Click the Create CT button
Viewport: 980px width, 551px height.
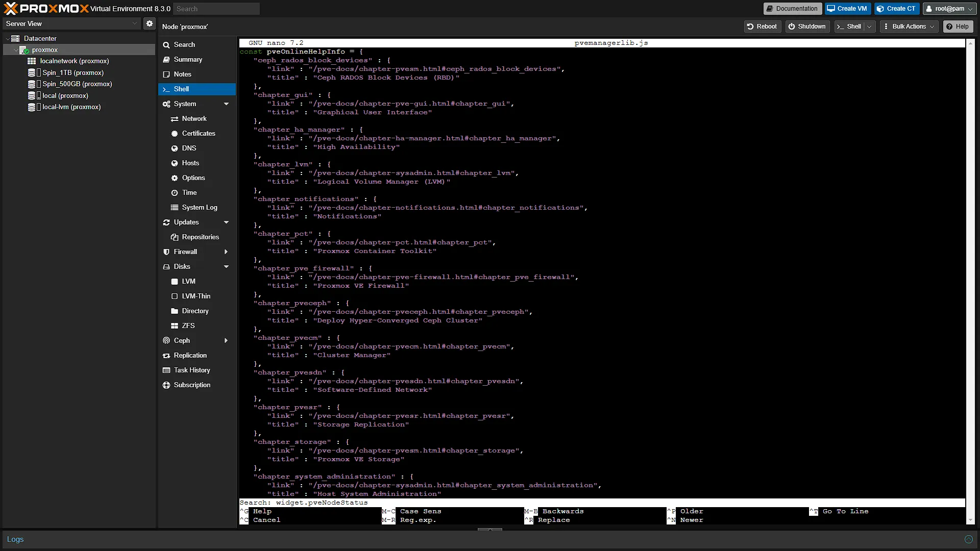coord(897,9)
